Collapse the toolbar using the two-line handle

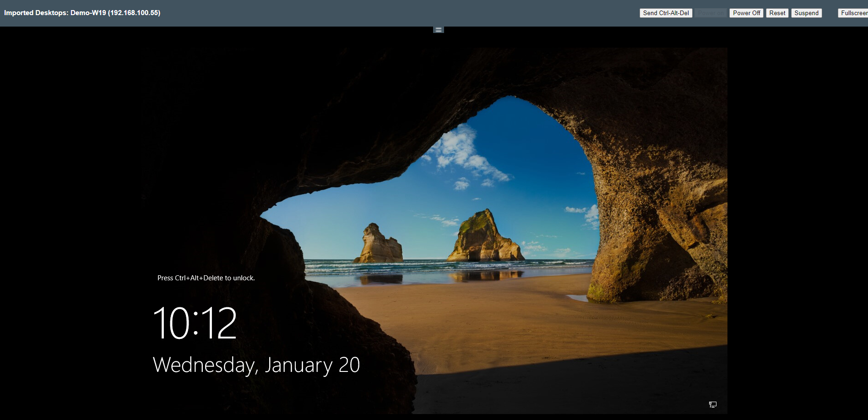pyautogui.click(x=438, y=30)
